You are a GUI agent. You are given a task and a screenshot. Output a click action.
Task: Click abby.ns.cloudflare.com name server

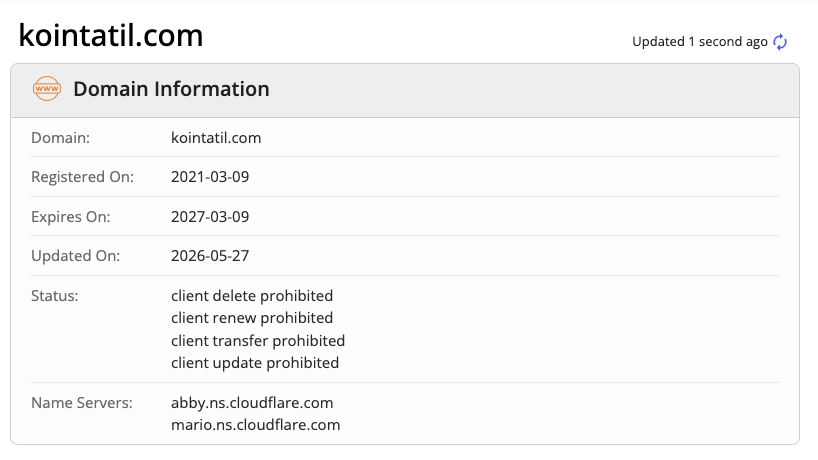tap(252, 403)
